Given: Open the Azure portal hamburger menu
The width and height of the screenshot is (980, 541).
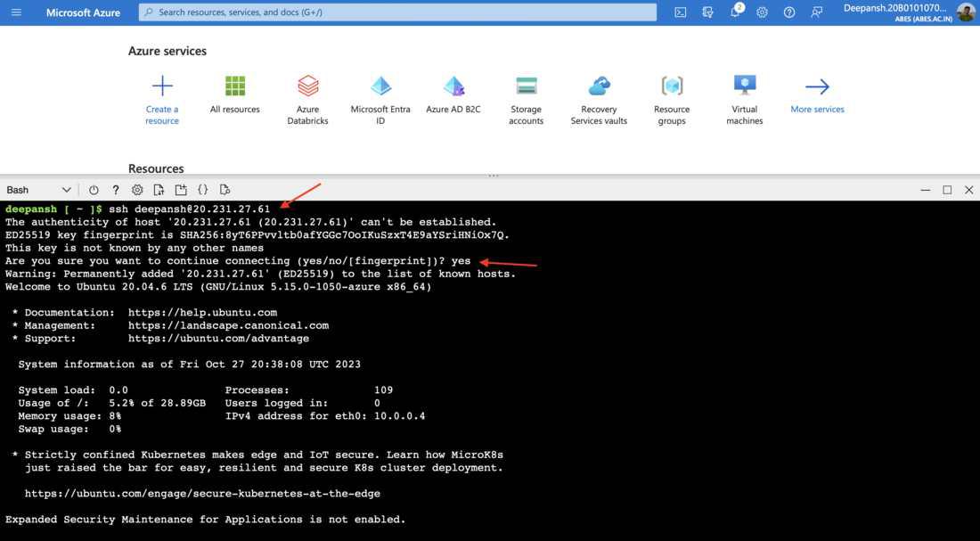Looking at the screenshot, I should [16, 12].
